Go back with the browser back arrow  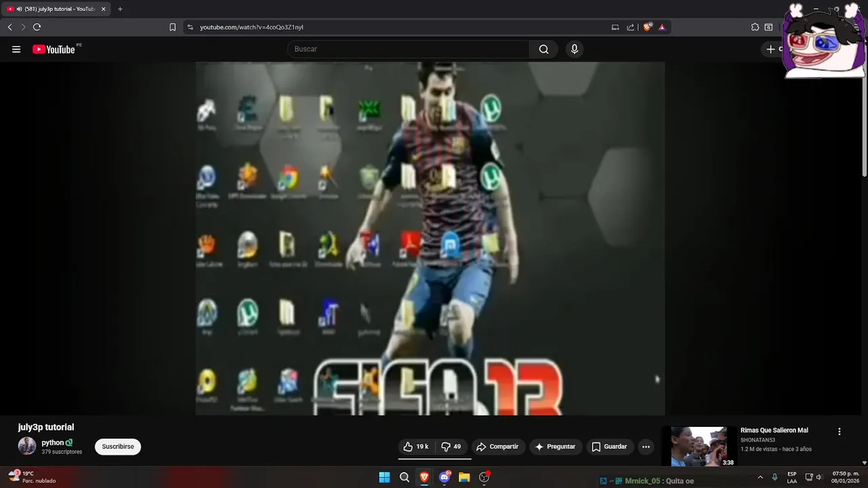(9, 27)
